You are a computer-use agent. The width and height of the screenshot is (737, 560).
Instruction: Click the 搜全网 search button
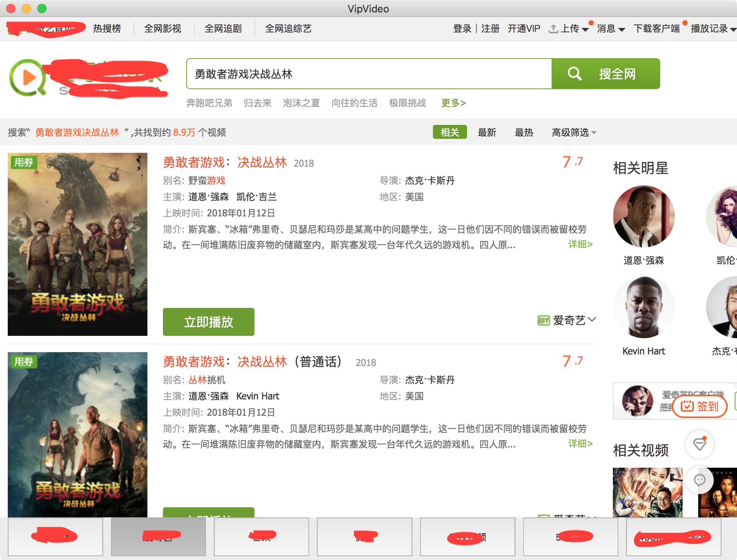(x=606, y=74)
